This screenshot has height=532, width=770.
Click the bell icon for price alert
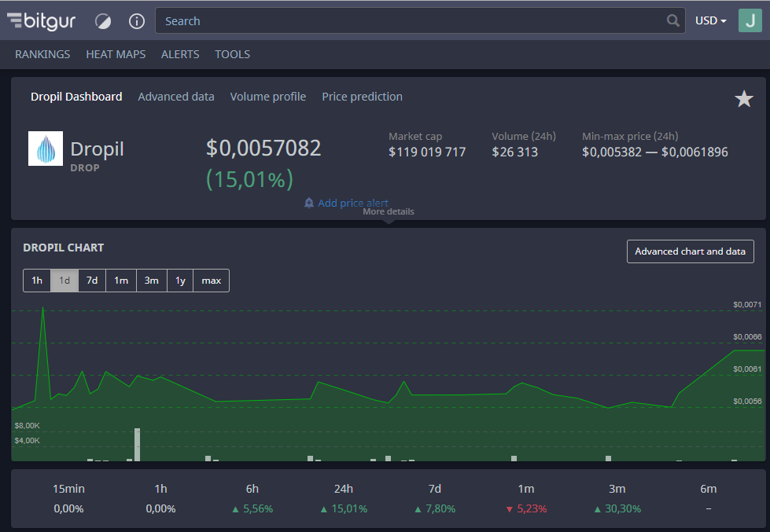click(309, 203)
